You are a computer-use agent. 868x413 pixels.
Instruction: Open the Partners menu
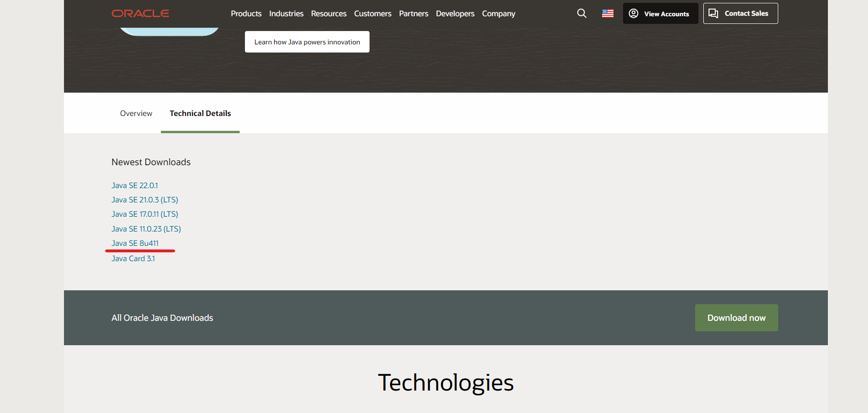pos(413,13)
